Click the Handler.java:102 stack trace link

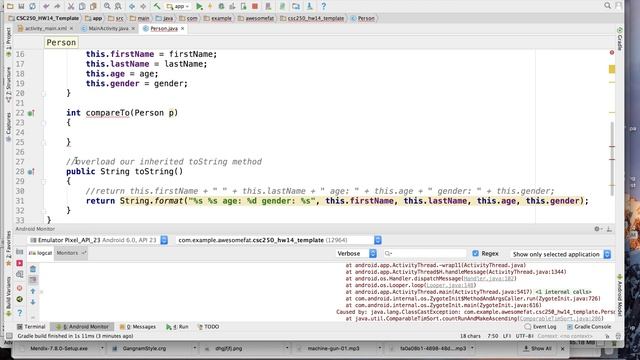490,278
